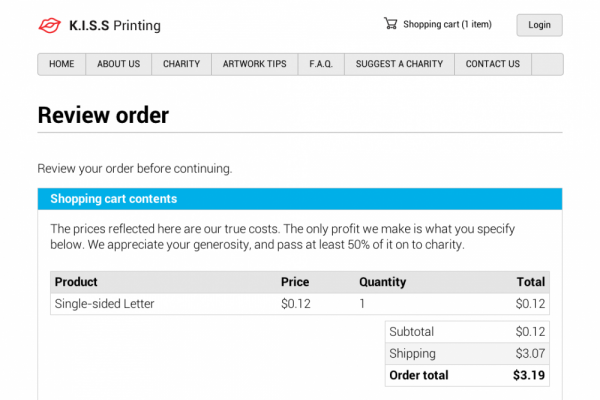600x400 pixels.
Task: Navigate to the F.A.Q. menu item
Action: tap(321, 64)
